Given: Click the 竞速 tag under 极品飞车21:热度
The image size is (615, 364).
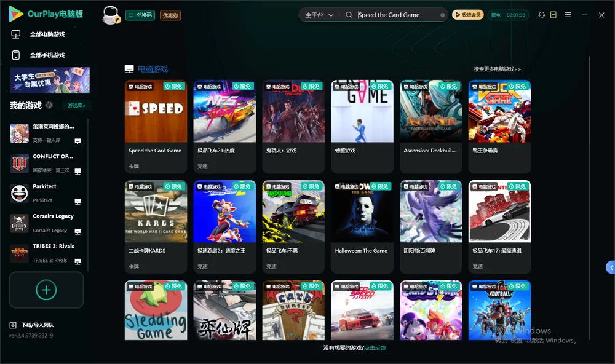Looking at the screenshot, I should pos(202,166).
